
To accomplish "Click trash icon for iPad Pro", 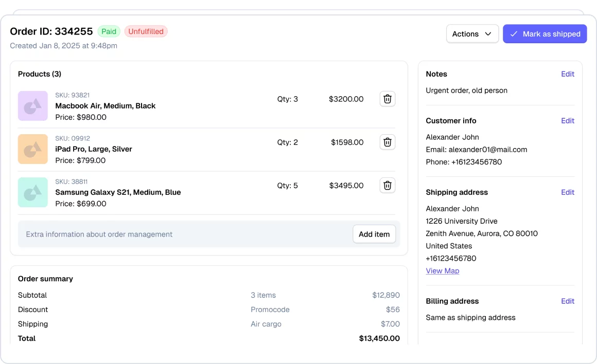I will (387, 142).
